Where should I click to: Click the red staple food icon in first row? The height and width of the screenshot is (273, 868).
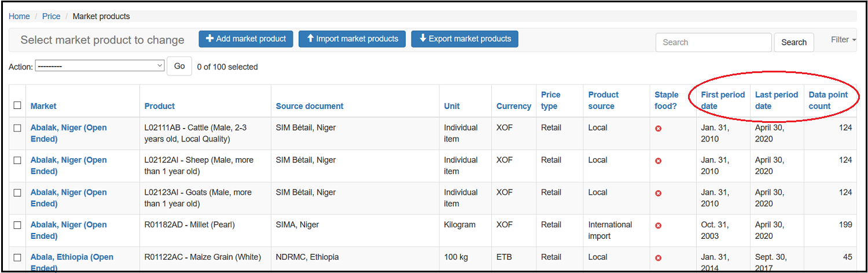pos(658,128)
